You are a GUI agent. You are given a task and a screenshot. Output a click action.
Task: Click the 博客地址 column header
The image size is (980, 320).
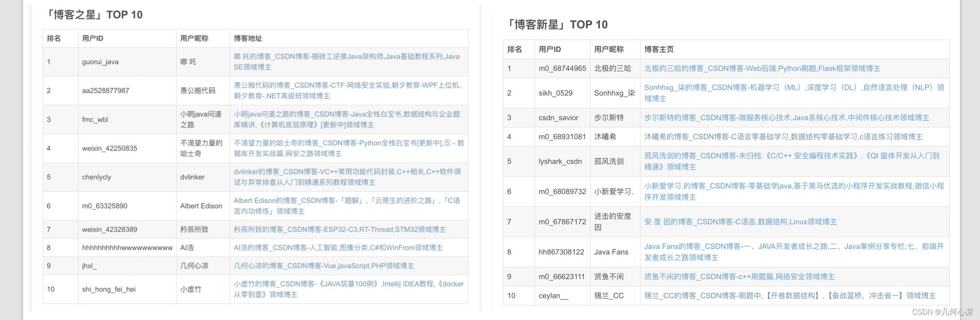click(x=248, y=38)
